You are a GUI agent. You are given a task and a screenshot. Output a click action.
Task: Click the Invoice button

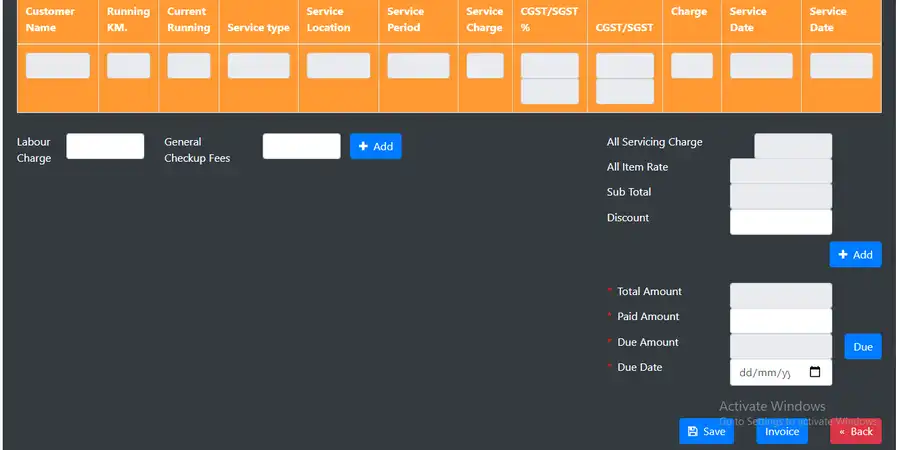[x=782, y=431]
